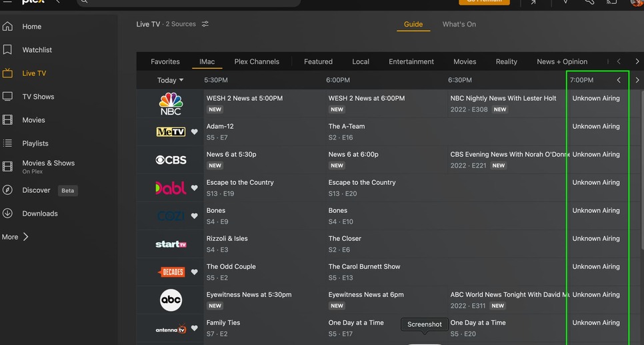Select the Featured category tab
The height and width of the screenshot is (345, 644).
[318, 61]
